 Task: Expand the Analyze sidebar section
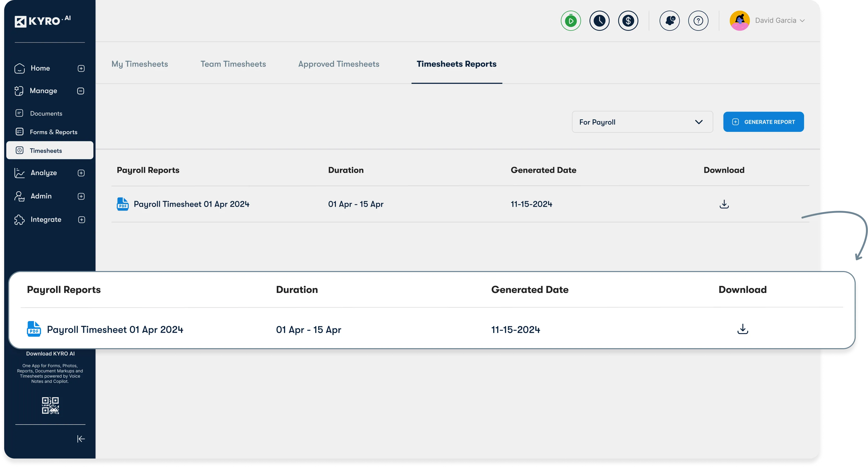(81, 173)
